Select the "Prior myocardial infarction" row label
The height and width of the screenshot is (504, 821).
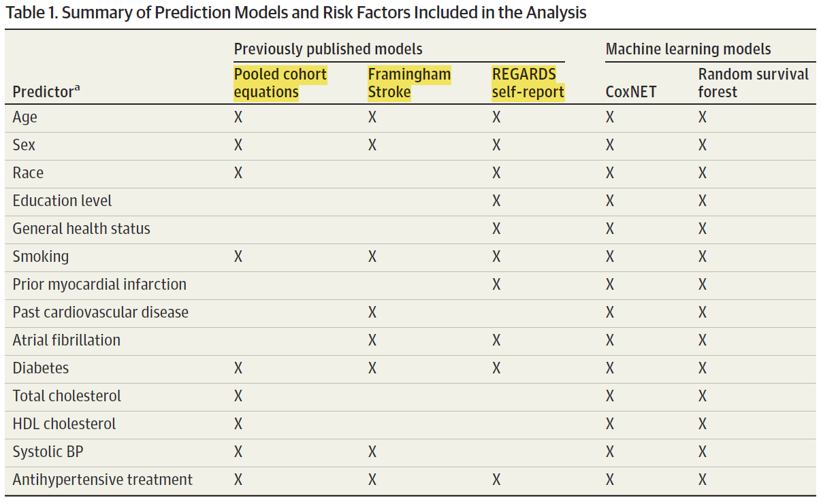click(x=99, y=285)
